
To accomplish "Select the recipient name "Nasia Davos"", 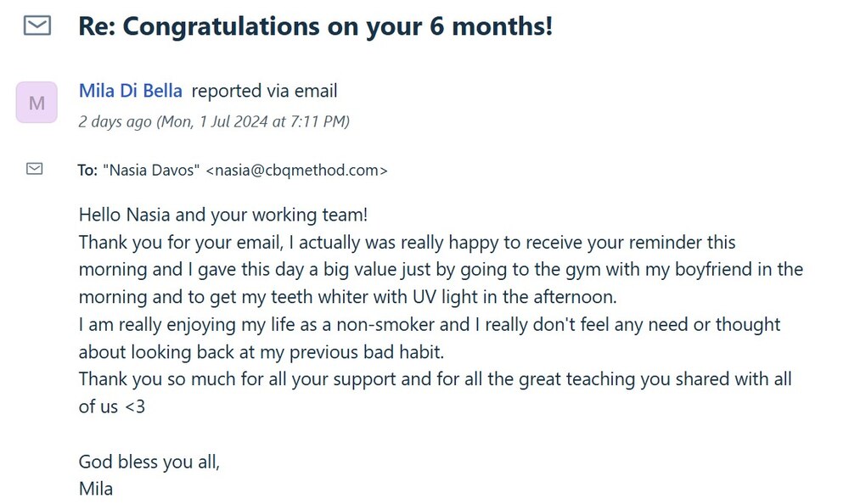I will (151, 171).
